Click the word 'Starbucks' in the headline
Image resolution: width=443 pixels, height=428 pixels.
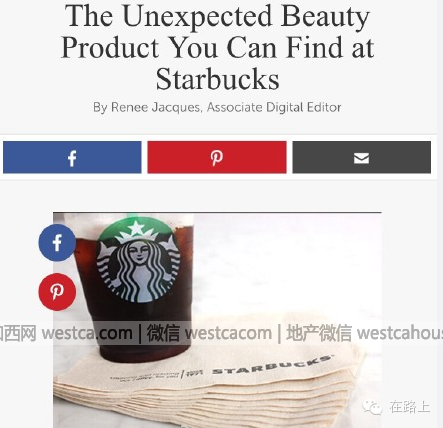[x=217, y=79]
